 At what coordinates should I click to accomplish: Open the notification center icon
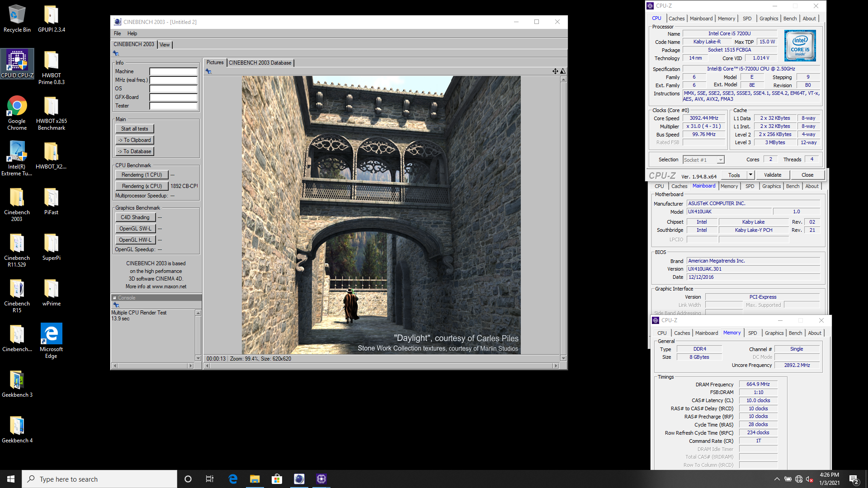[854, 479]
